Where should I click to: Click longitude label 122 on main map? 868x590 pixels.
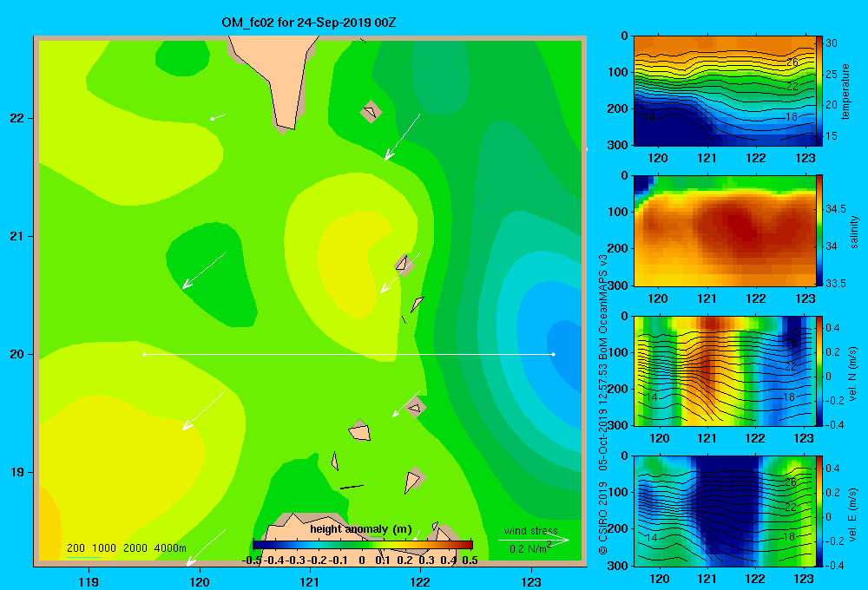[x=420, y=581]
